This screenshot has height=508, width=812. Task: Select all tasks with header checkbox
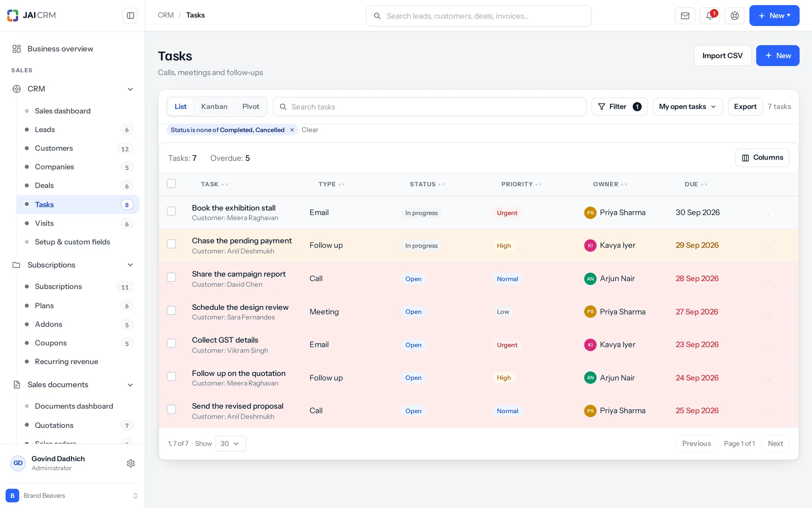point(171,183)
